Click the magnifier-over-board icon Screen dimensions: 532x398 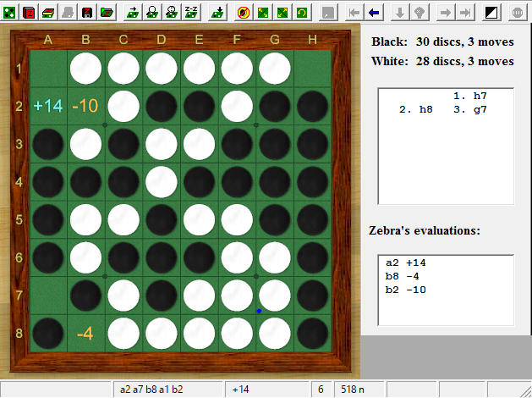(x=152, y=13)
